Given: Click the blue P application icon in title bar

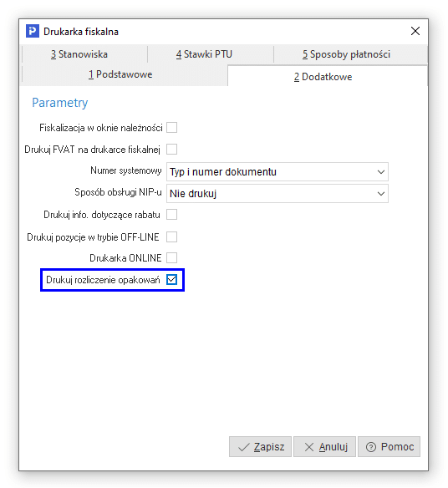Looking at the screenshot, I should [33, 31].
